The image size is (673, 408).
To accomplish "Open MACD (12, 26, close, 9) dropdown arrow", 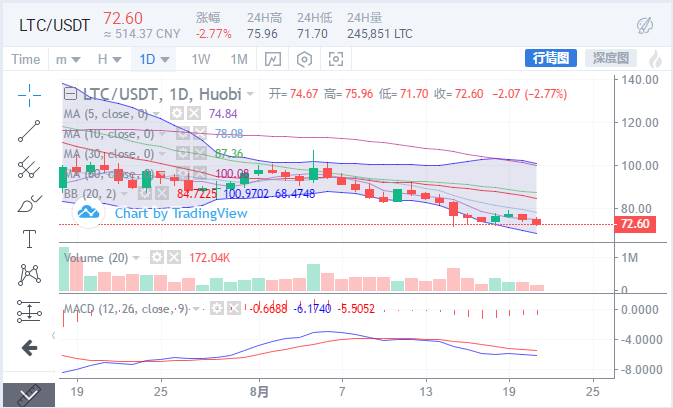I will 196,308.
